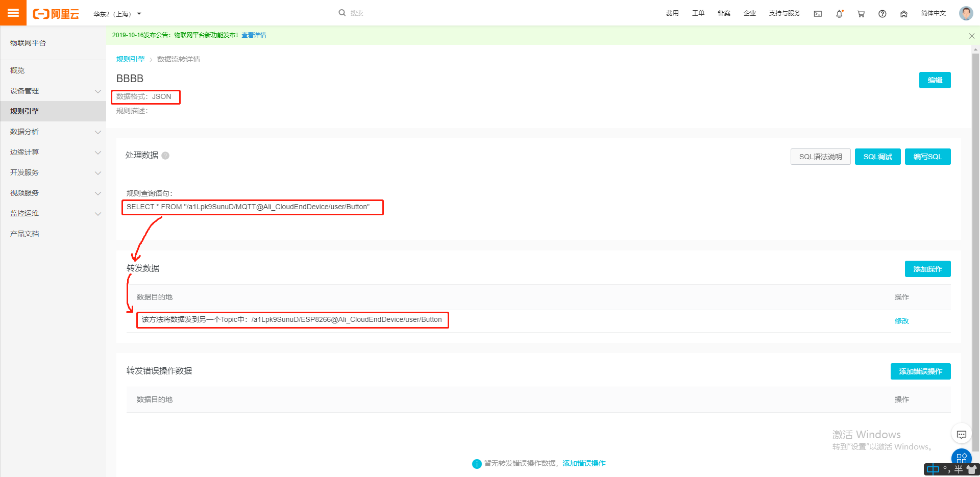Click 修改 for the forwarding rule
Screen dimensions: 980x477
(x=901, y=321)
